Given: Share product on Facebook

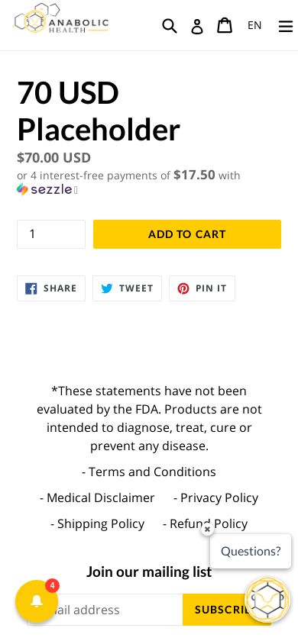Looking at the screenshot, I should pos(51,288).
